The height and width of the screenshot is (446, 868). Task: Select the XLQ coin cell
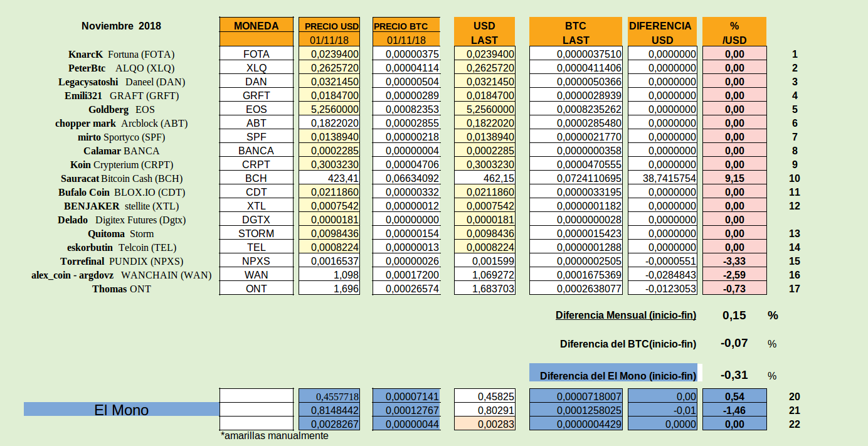pos(257,68)
